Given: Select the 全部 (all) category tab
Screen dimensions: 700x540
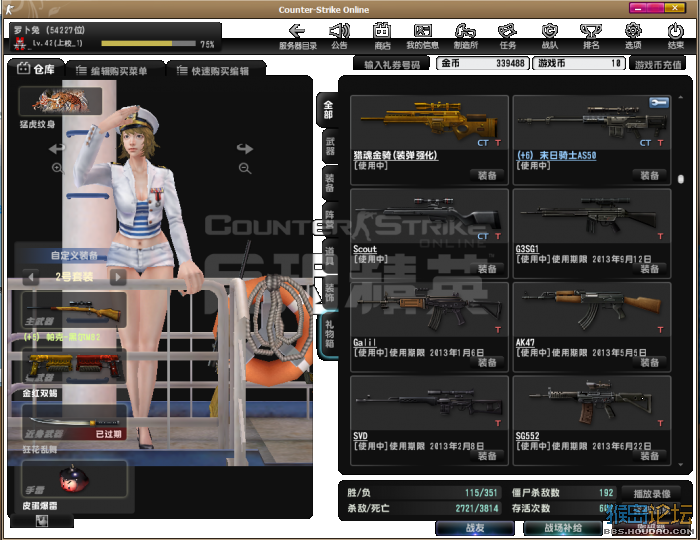Looking at the screenshot, I should (328, 109).
